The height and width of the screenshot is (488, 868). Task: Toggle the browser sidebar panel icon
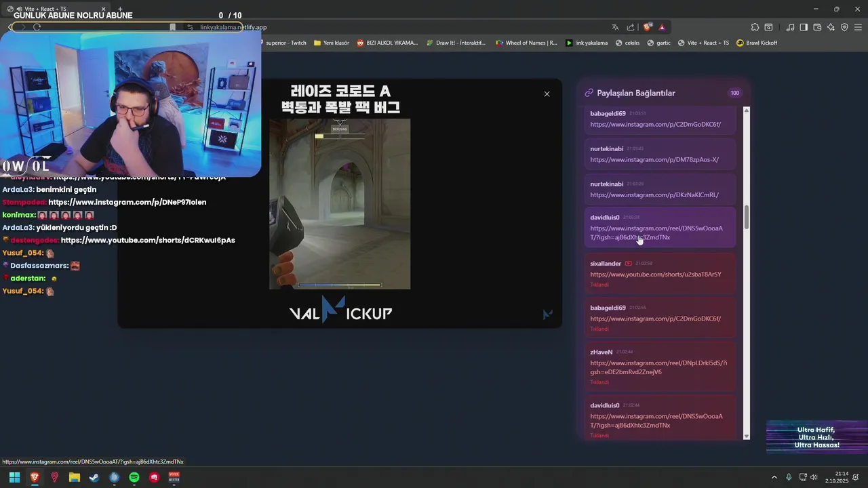pos(804,27)
